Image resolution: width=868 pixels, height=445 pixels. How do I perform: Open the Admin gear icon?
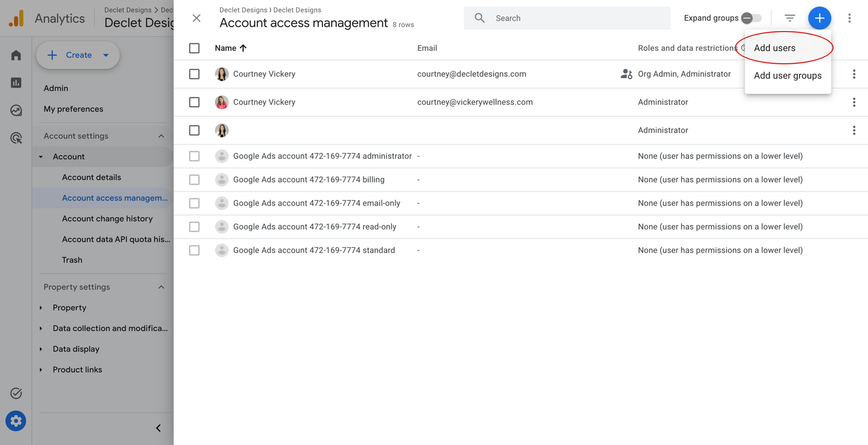[x=16, y=421]
